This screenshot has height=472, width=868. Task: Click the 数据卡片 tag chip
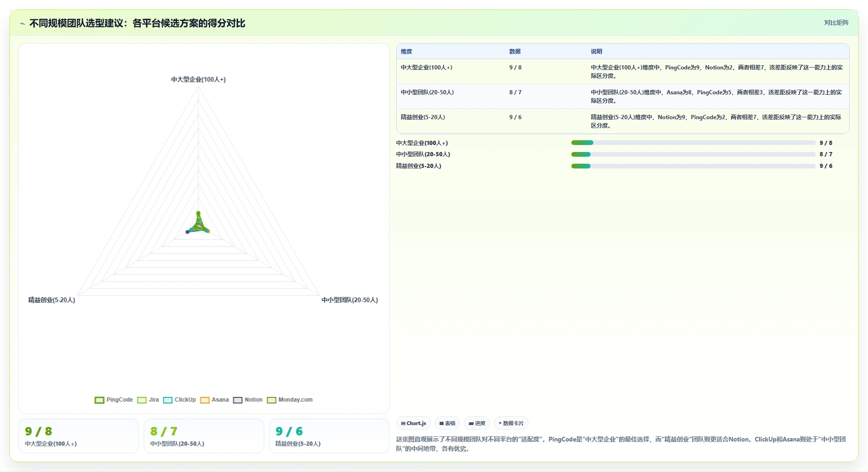(x=511, y=423)
